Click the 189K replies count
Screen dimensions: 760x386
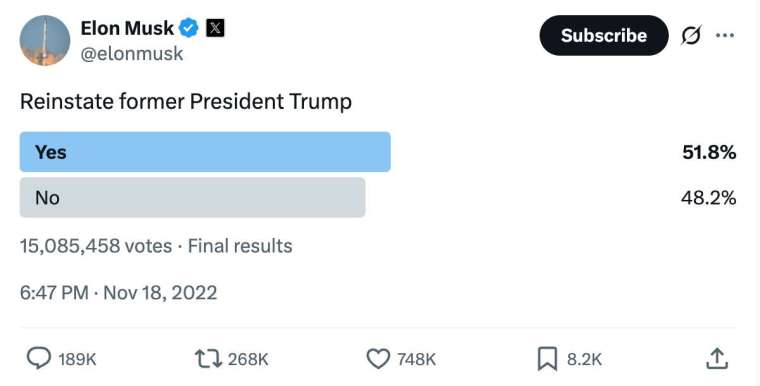(x=77, y=359)
